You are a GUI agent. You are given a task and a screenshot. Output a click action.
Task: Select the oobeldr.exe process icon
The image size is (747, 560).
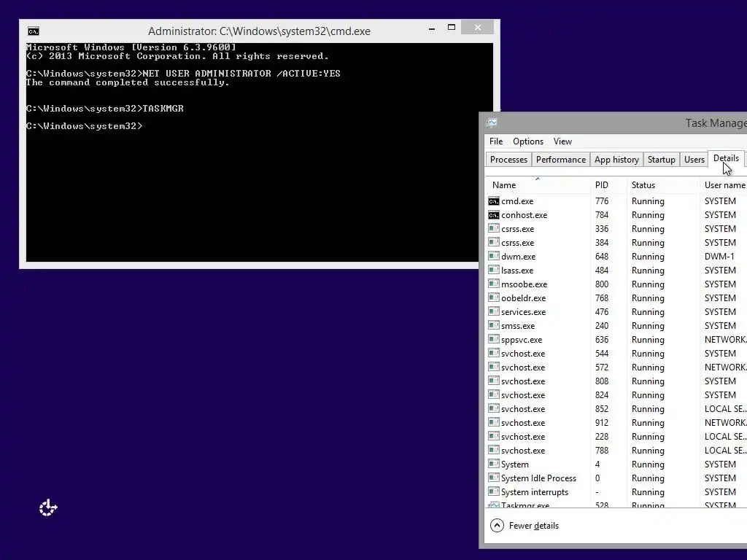pyautogui.click(x=494, y=297)
